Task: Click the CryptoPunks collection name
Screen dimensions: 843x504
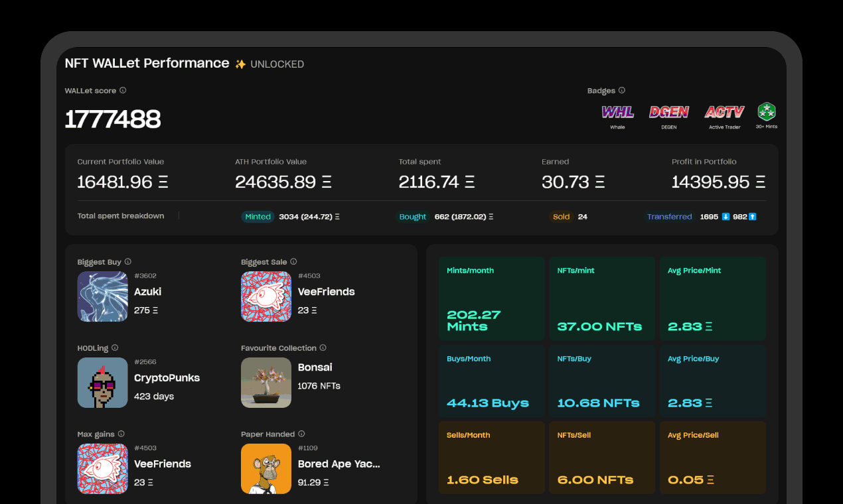Action: [167, 378]
